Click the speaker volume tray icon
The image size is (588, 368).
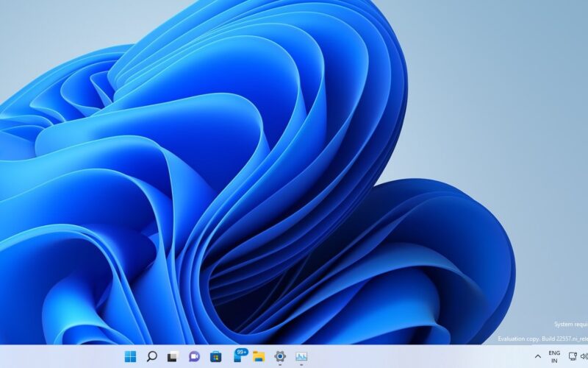[584, 356]
